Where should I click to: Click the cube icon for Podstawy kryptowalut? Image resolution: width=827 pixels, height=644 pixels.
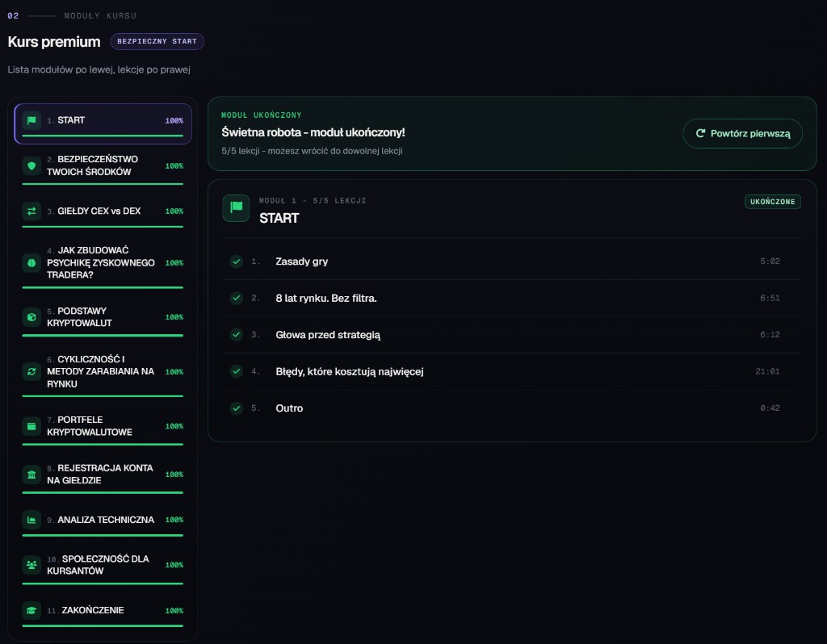pyautogui.click(x=31, y=316)
